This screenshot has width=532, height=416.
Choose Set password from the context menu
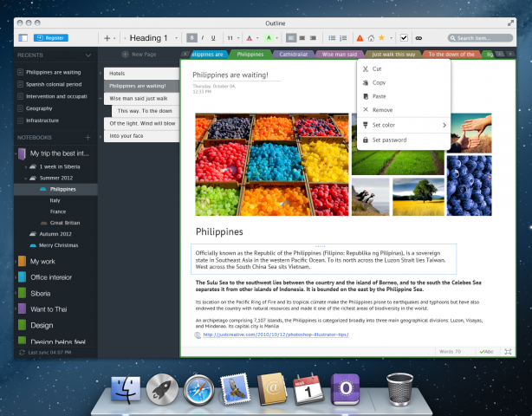[x=404, y=140]
